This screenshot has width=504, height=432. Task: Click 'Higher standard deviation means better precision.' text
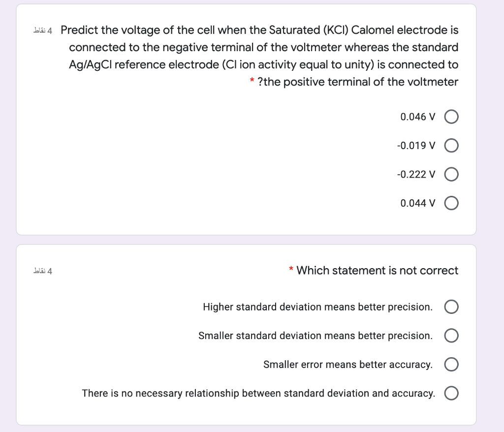[317, 307]
